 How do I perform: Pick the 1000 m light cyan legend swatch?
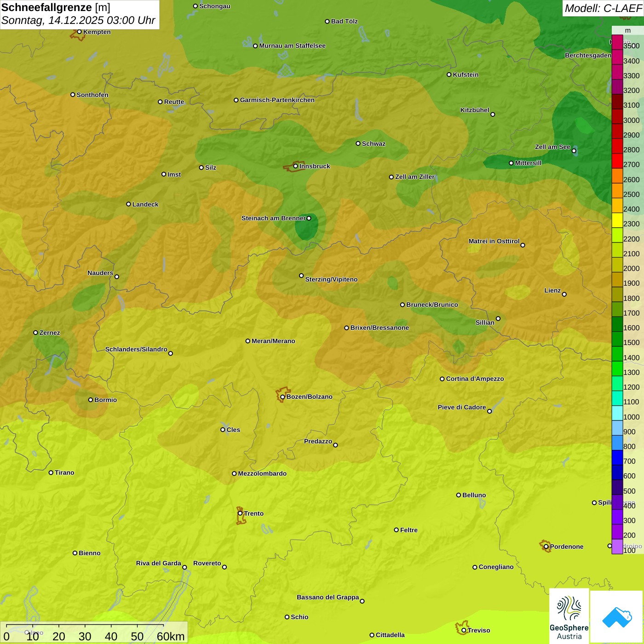[x=617, y=413]
